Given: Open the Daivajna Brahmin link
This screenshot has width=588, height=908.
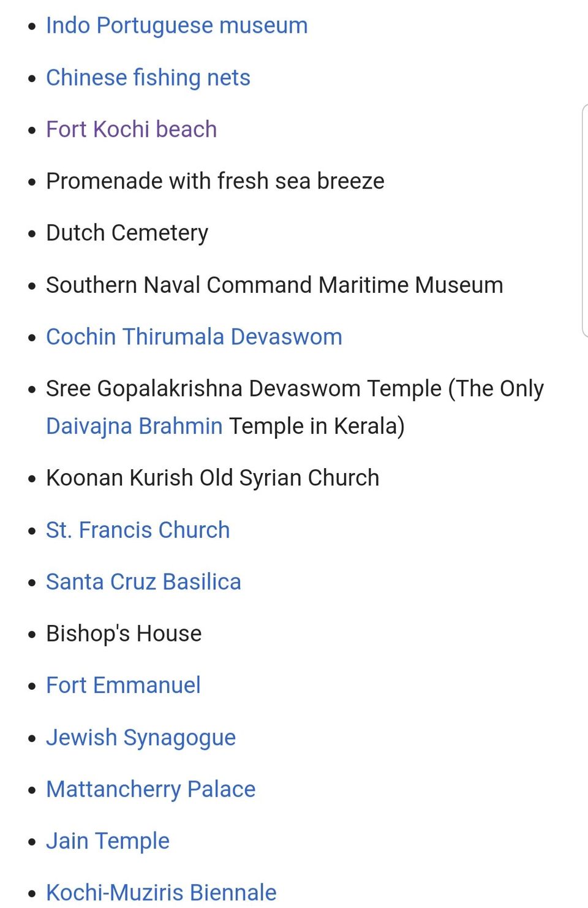Looking at the screenshot, I should click(x=134, y=426).
